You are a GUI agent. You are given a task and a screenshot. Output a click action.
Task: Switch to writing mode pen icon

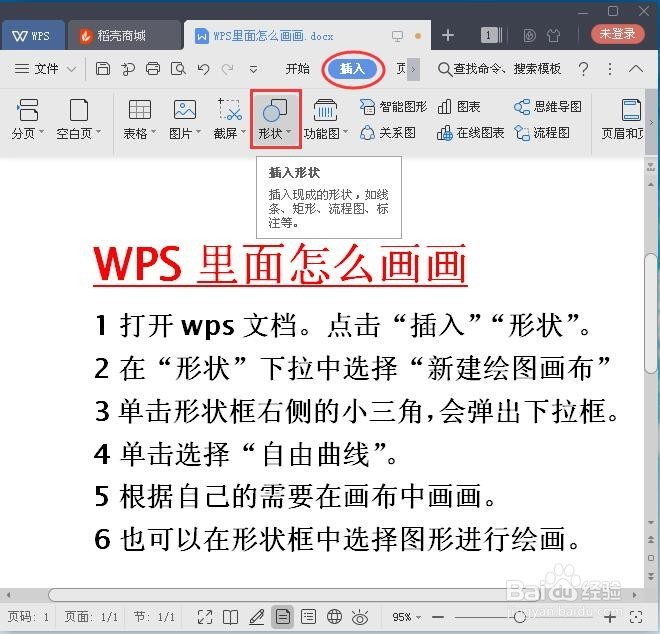pos(256,617)
